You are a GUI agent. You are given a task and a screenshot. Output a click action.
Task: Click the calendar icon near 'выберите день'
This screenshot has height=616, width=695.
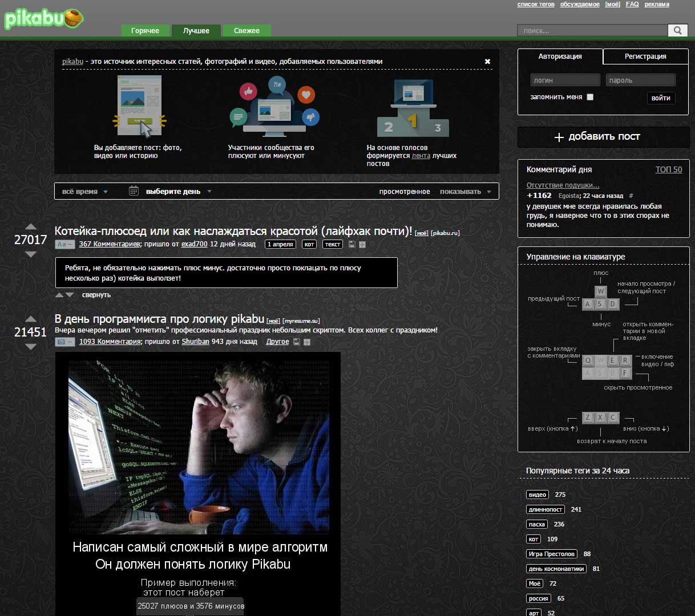coord(134,191)
